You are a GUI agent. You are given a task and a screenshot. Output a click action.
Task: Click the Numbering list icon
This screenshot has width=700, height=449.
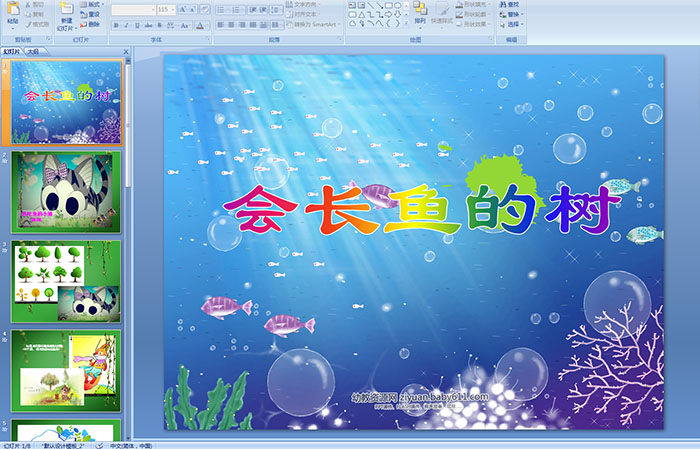[x=237, y=9]
